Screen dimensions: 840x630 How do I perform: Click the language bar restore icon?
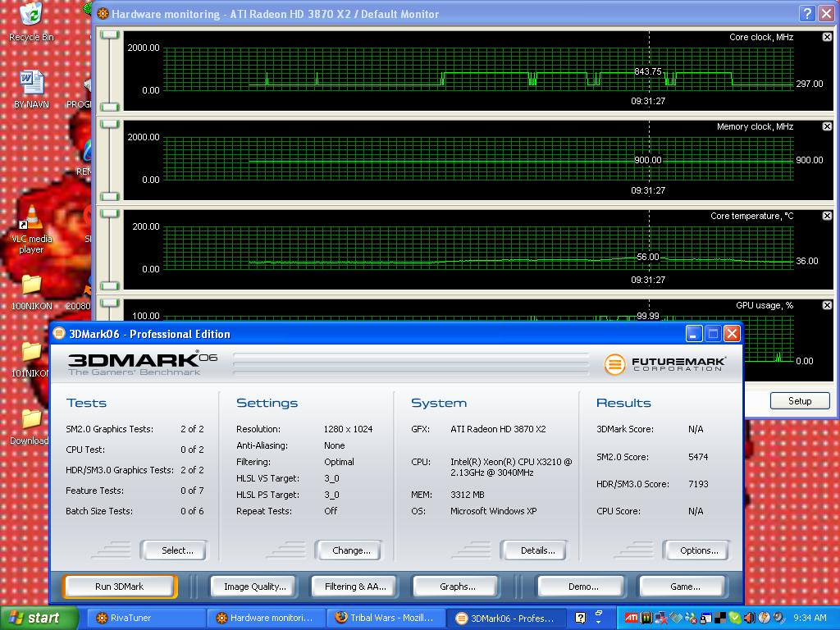tap(598, 613)
